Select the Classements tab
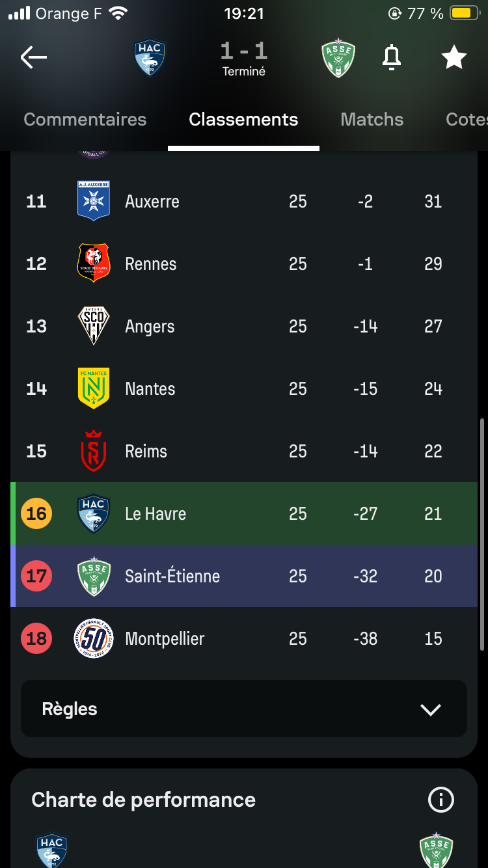 (243, 120)
